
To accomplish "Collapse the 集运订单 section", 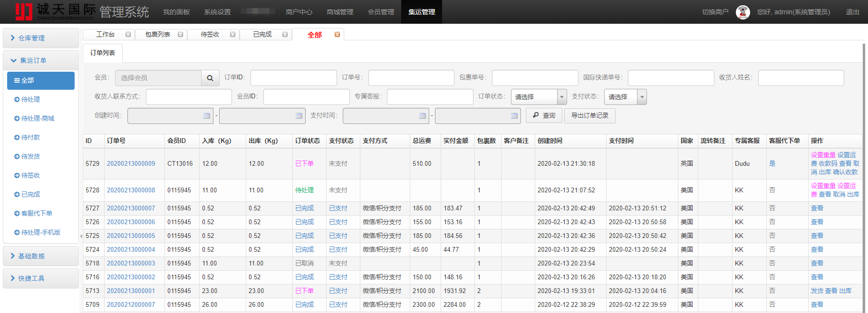I will 41,60.
